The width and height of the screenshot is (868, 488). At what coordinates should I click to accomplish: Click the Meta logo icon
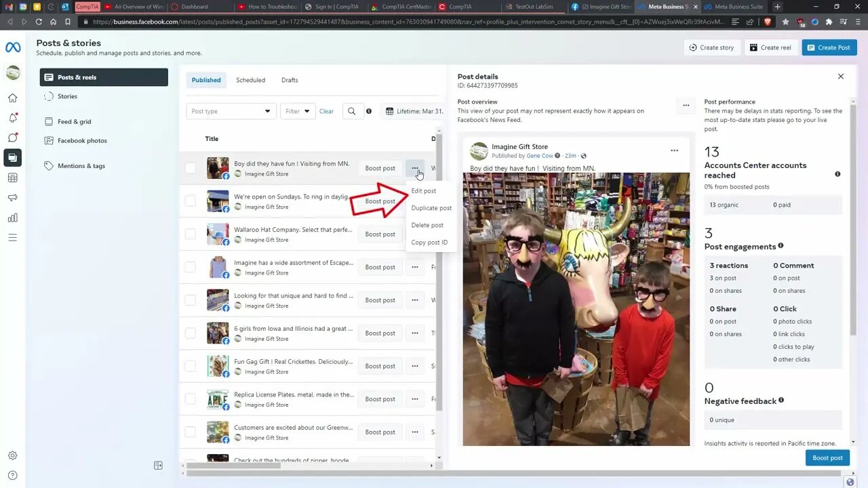click(x=13, y=47)
